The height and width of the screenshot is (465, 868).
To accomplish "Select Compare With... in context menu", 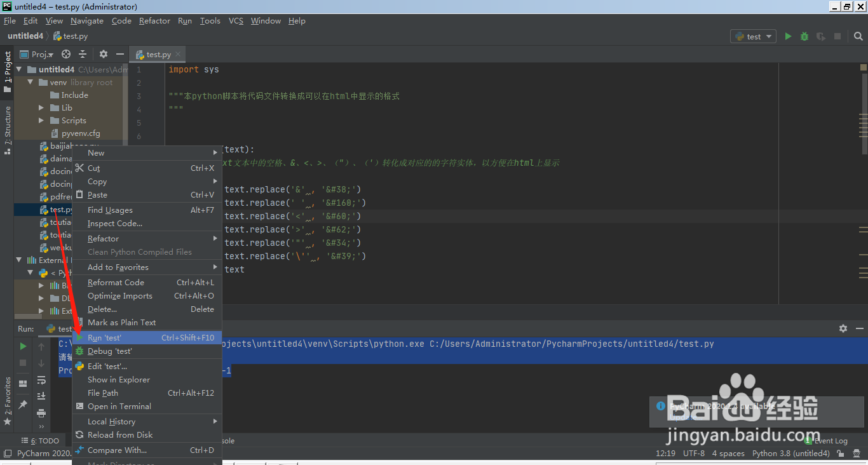I will (147, 450).
